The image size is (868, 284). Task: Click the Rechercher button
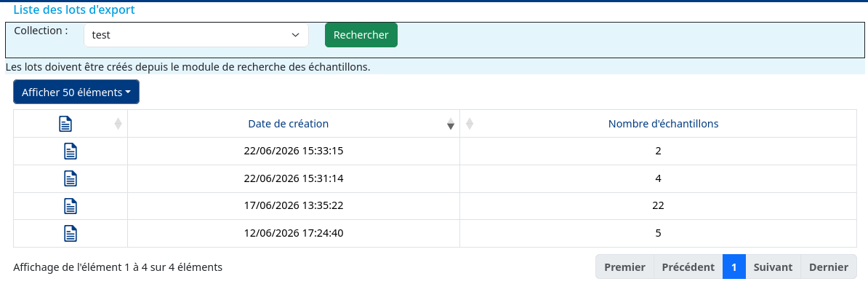coord(361,35)
